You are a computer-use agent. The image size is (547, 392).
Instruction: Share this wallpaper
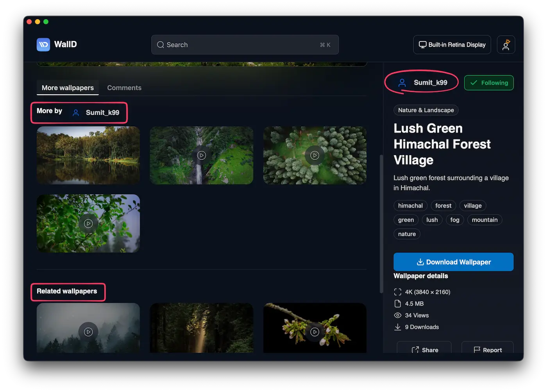pyautogui.click(x=424, y=349)
